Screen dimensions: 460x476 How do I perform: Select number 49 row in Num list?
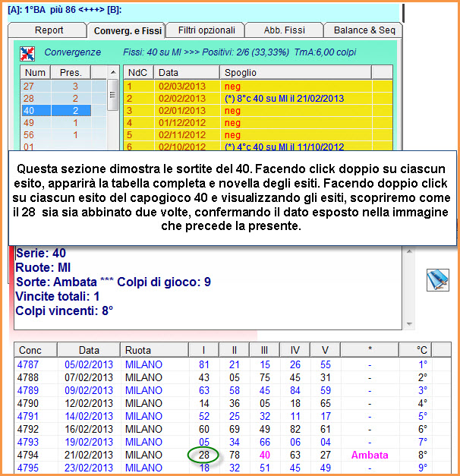[x=63, y=123]
